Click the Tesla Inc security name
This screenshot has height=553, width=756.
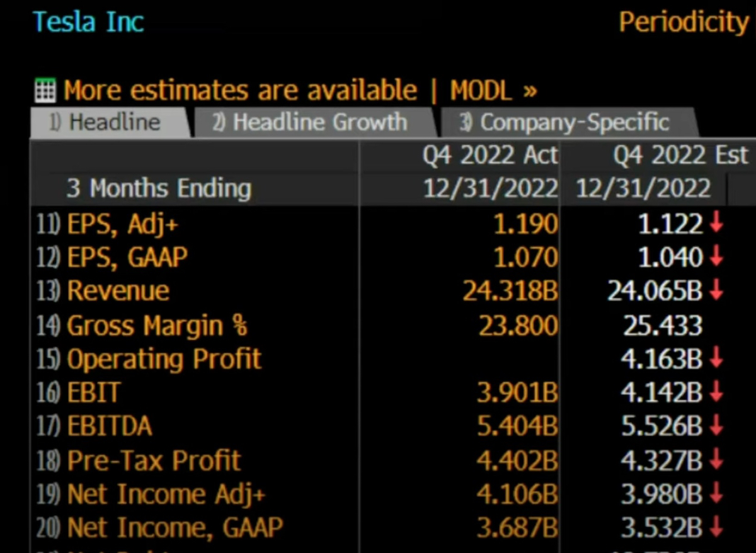click(88, 23)
